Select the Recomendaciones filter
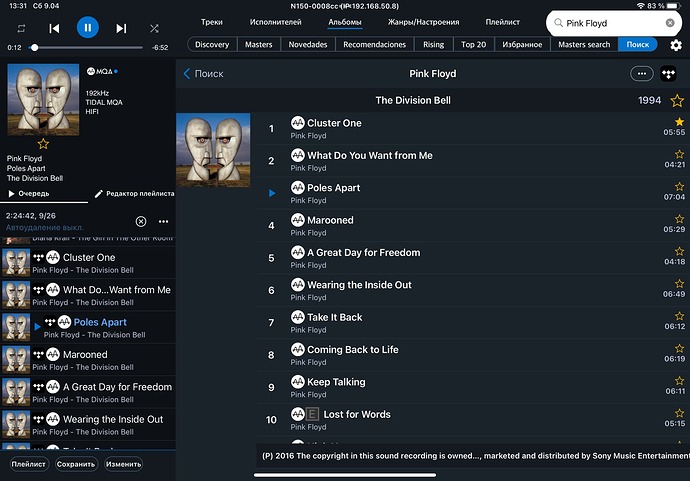The height and width of the screenshot is (481, 690). coord(374,44)
